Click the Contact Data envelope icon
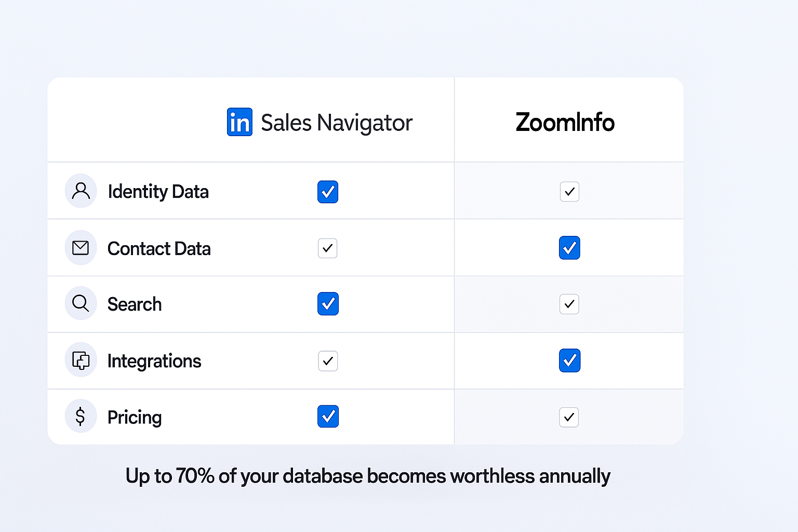798x532 pixels. [x=81, y=248]
